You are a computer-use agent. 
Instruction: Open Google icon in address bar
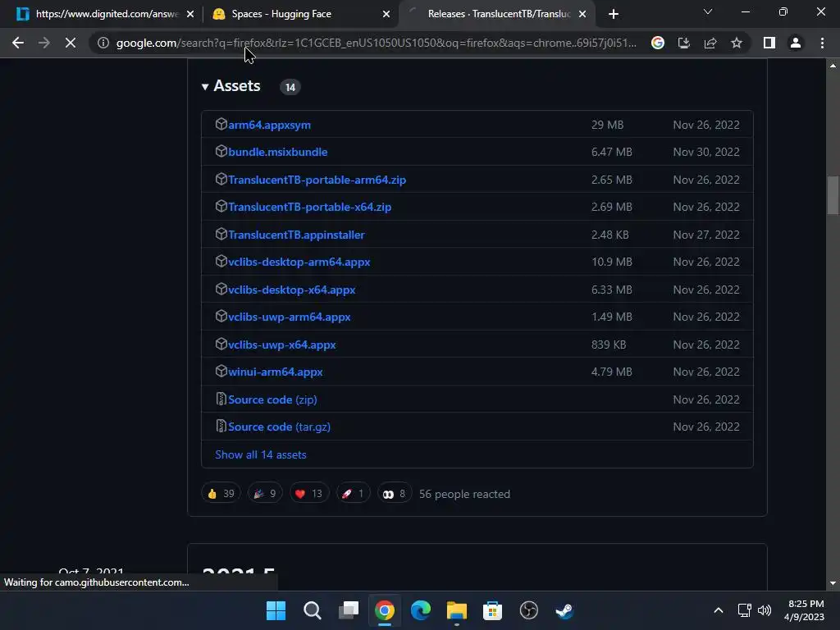658,43
